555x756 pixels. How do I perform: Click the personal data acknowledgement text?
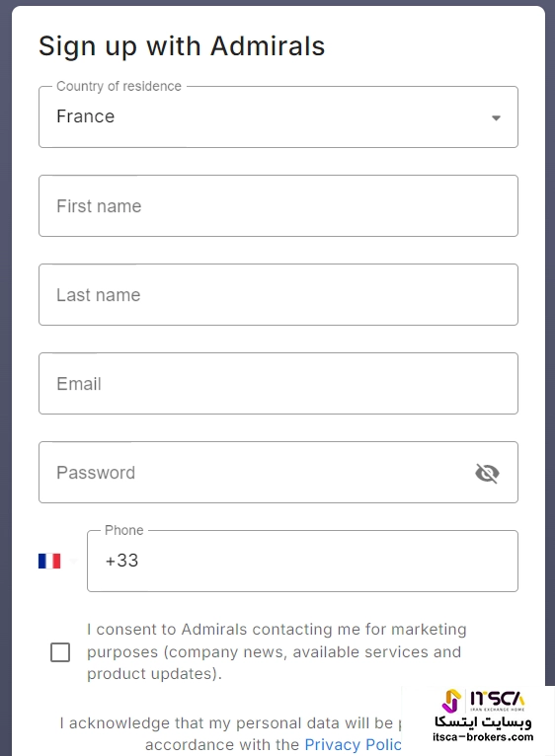231,734
